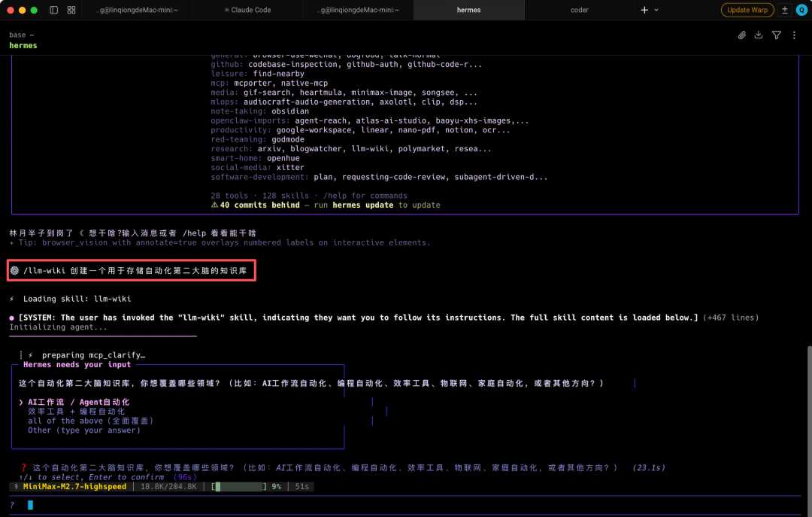
Task: Select option 'all of the above (全面覆盖)'
Action: (91, 421)
